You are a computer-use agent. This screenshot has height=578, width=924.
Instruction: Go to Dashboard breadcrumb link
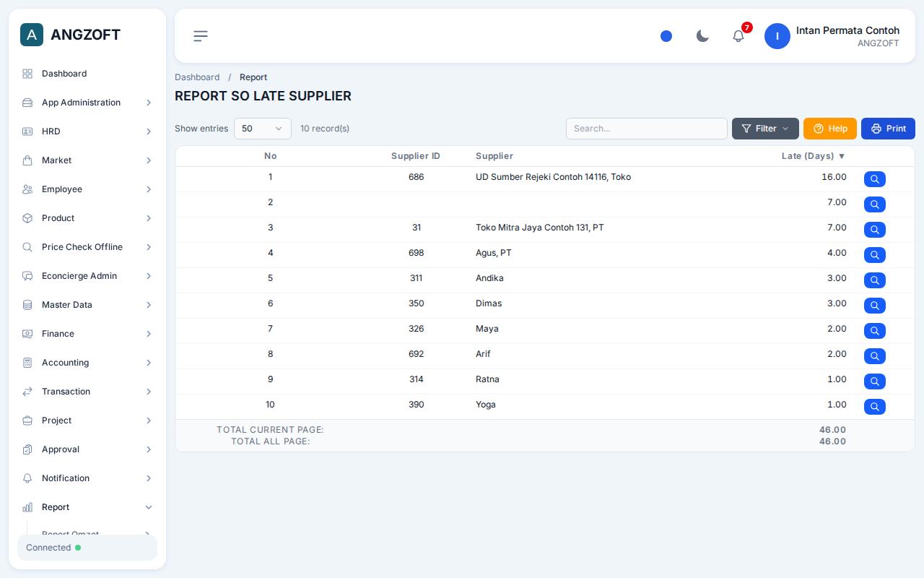coord(197,77)
